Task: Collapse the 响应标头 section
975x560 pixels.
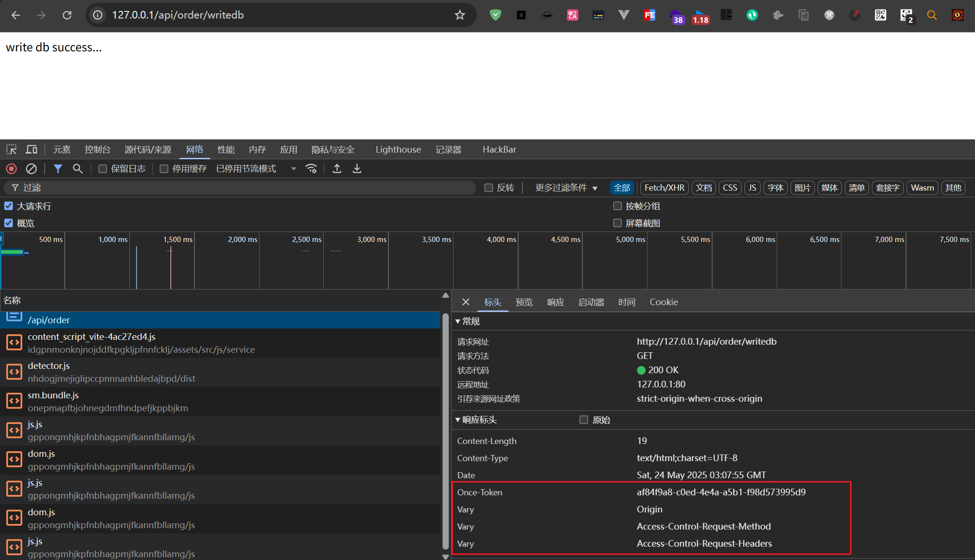Action: [x=458, y=420]
